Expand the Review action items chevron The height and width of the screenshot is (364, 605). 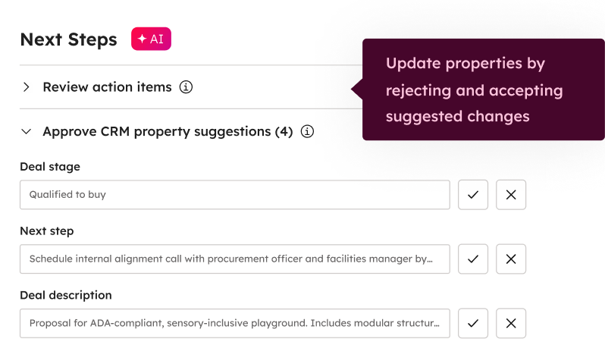27,87
